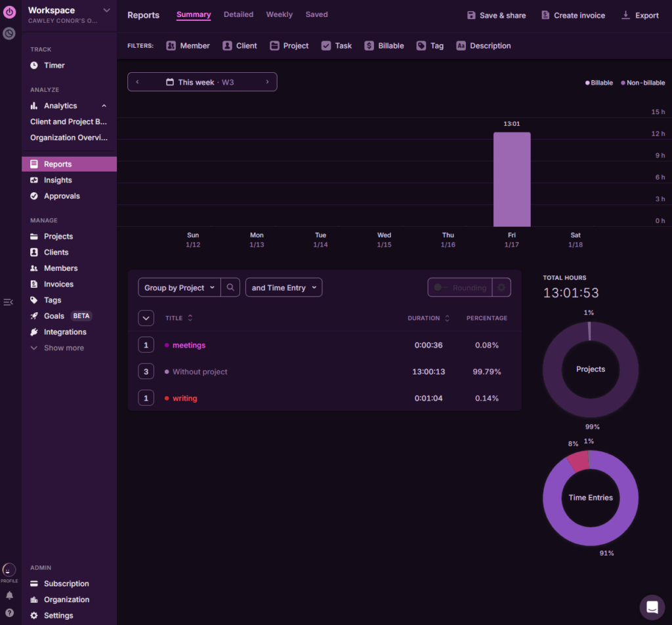Toggle the Billable chart legend

[x=599, y=83]
